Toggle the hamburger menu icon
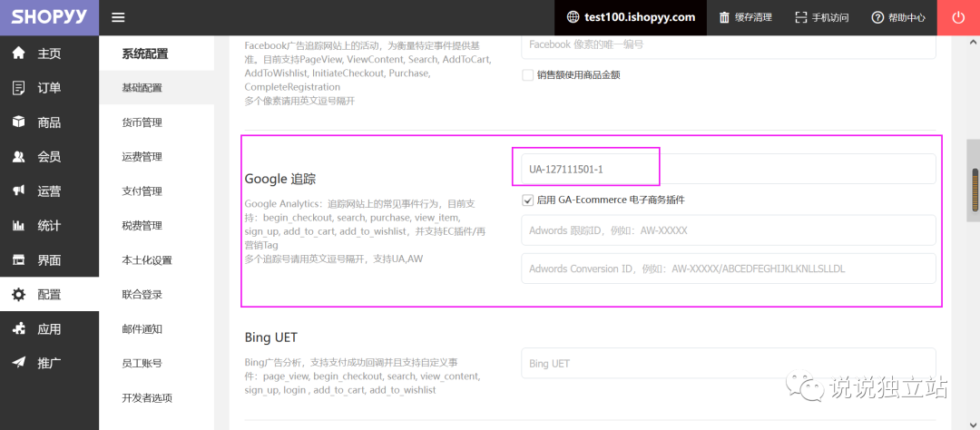980x430 pixels. point(118,17)
